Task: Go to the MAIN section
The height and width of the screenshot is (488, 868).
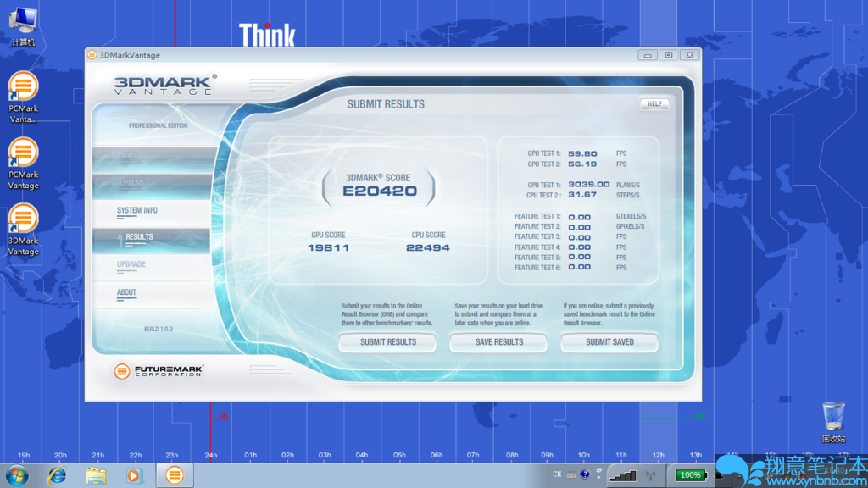Action: click(151, 158)
